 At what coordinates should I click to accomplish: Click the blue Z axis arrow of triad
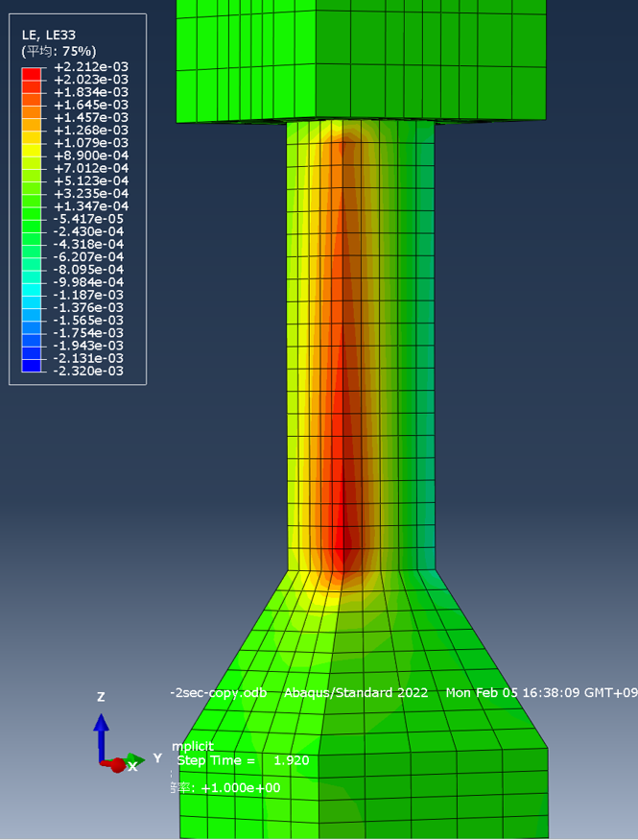tap(101, 735)
